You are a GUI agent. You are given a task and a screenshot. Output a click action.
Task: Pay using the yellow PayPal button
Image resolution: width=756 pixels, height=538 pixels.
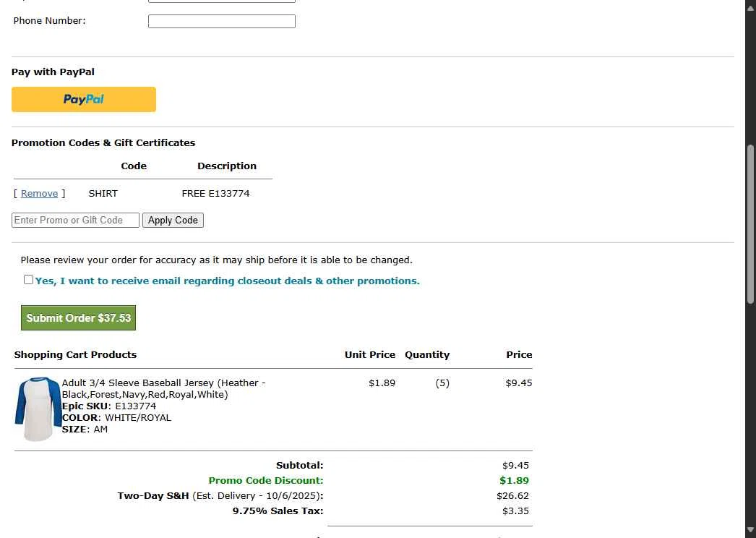(84, 100)
